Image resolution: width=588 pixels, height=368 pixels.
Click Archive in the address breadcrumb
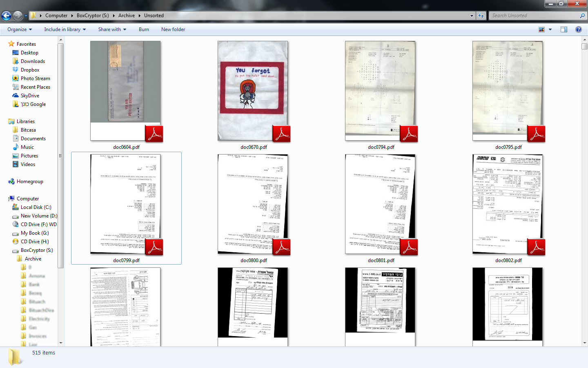click(x=127, y=16)
